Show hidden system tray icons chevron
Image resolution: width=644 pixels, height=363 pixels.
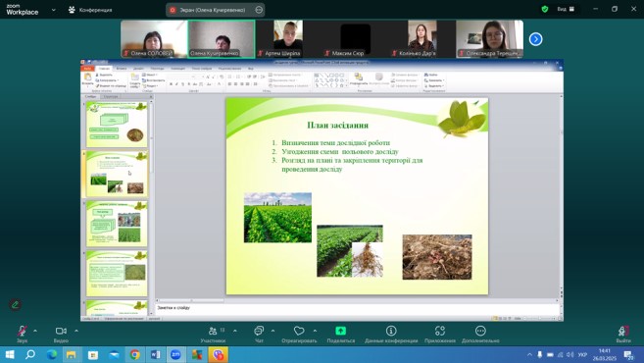point(529,355)
